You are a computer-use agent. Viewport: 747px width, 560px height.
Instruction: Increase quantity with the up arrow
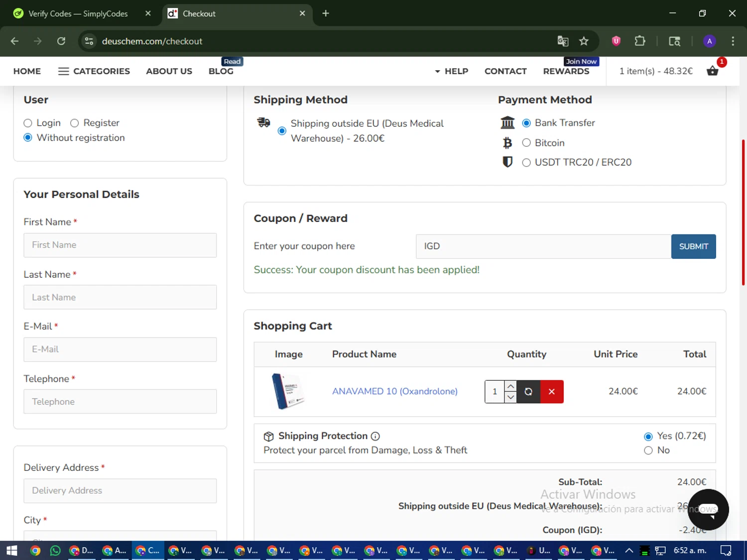510,386
